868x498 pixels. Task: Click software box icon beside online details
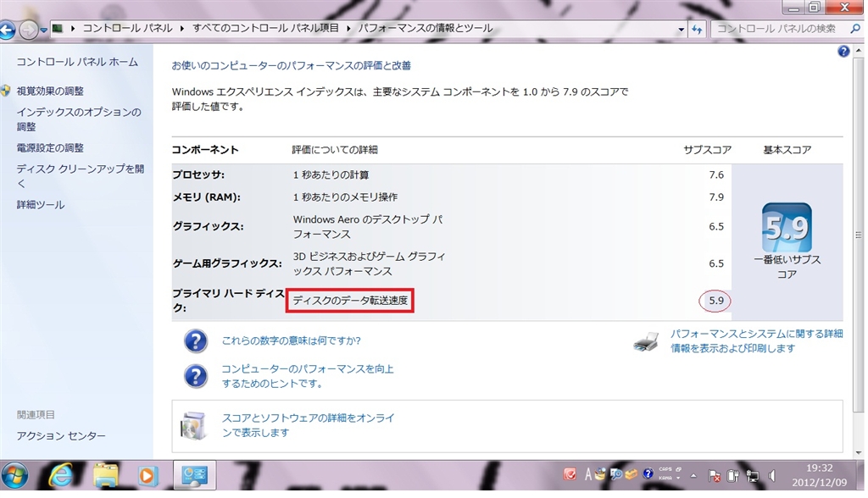(x=193, y=425)
